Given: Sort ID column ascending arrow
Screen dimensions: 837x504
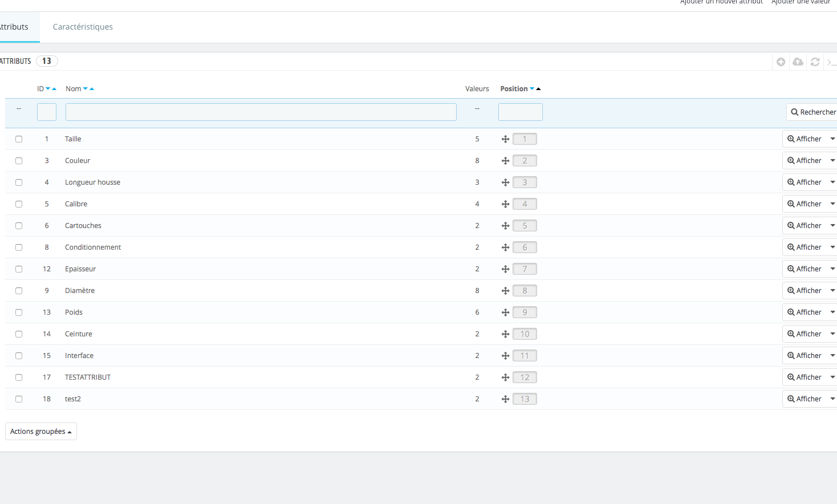Looking at the screenshot, I should coord(54,89).
